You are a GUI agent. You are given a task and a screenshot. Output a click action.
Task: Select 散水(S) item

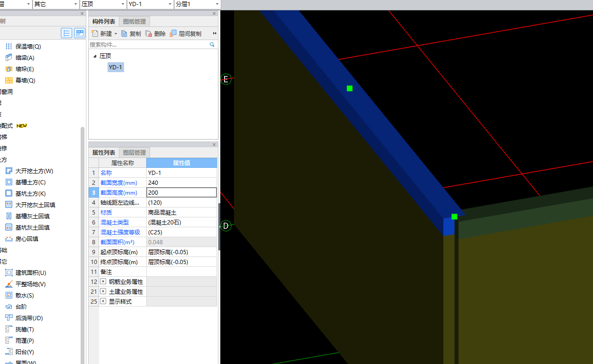pyautogui.click(x=25, y=296)
